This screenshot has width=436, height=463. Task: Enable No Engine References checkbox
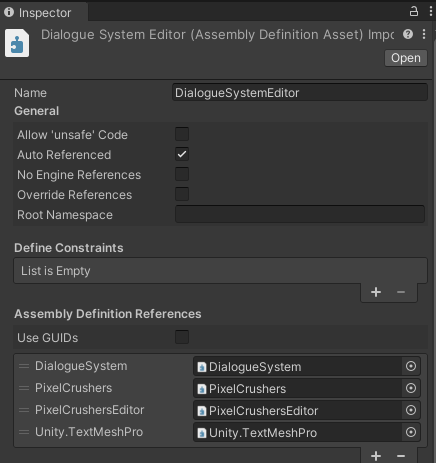click(x=182, y=174)
